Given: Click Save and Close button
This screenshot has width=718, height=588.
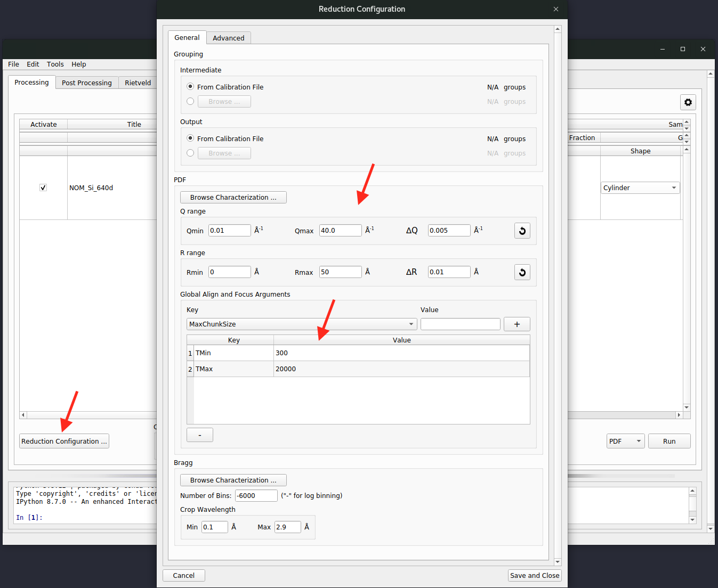Looking at the screenshot, I should click(x=534, y=575).
